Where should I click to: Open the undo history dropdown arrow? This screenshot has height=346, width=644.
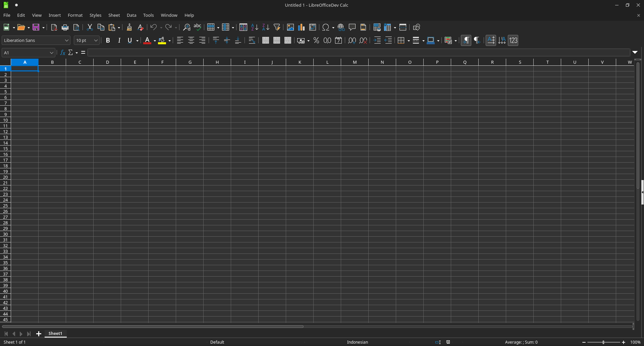161,27
